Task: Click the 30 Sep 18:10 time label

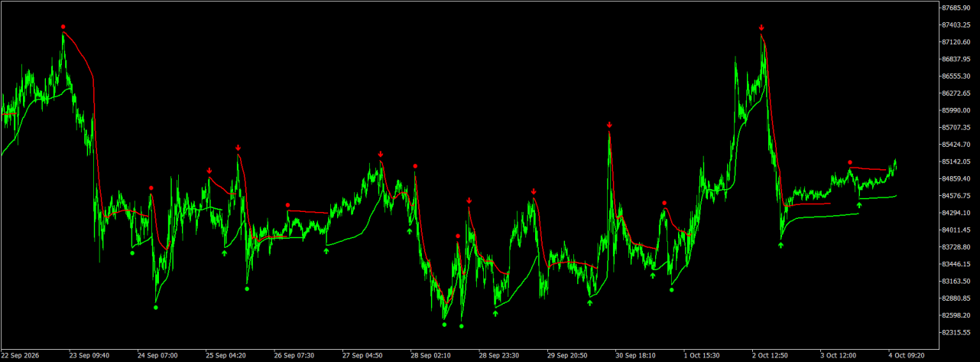Action: point(636,355)
